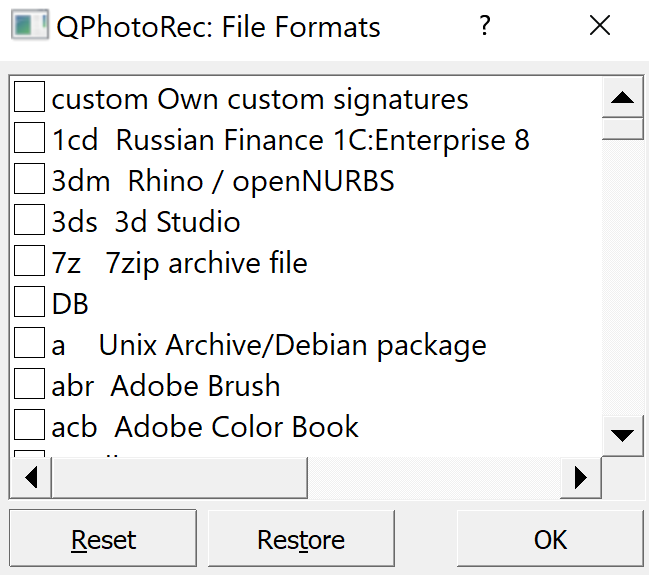Click the QPhotoRec window title icon
The width and height of the screenshot is (649, 575).
[x=29, y=26]
